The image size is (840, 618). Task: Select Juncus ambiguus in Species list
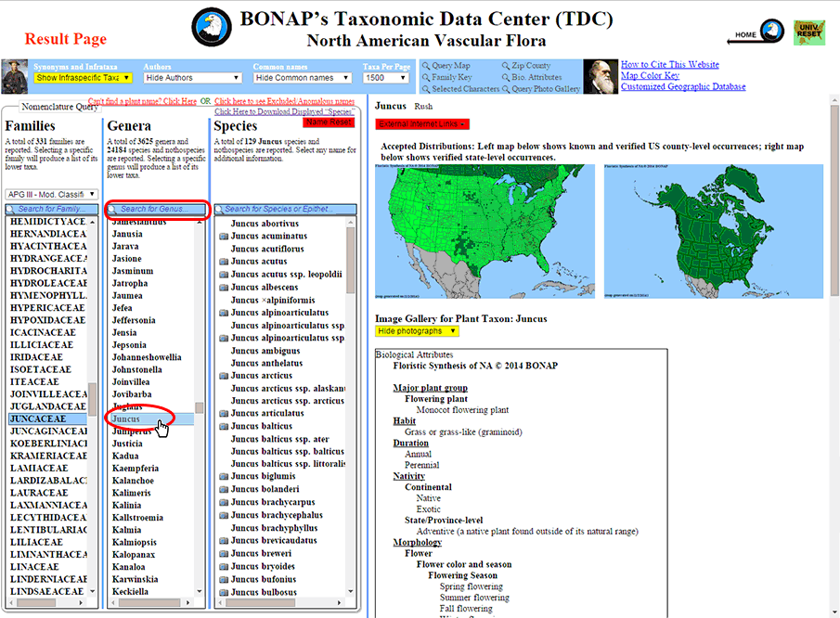pos(265,352)
